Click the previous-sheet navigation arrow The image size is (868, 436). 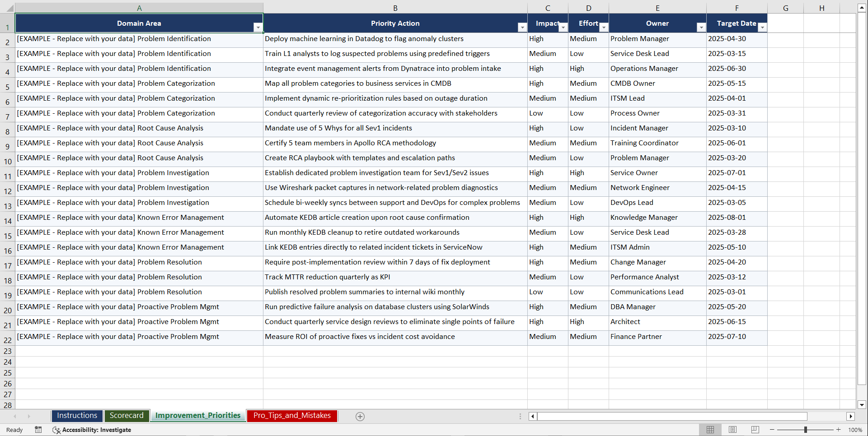[15, 416]
